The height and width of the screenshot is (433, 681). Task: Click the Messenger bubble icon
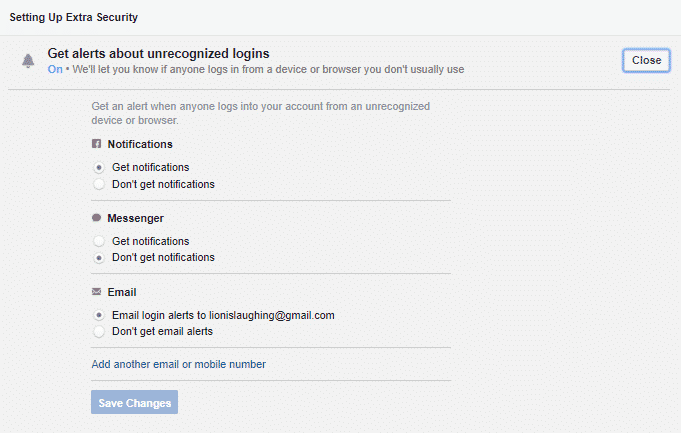click(x=97, y=218)
